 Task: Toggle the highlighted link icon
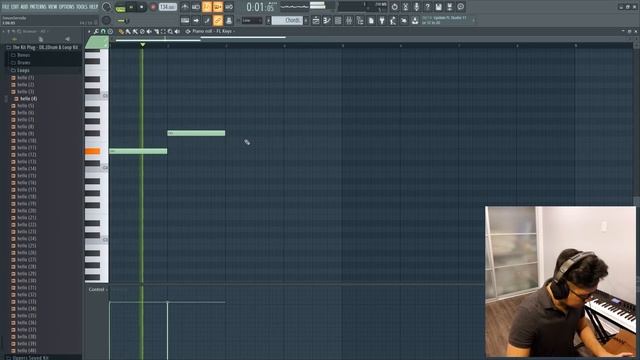tap(218, 20)
